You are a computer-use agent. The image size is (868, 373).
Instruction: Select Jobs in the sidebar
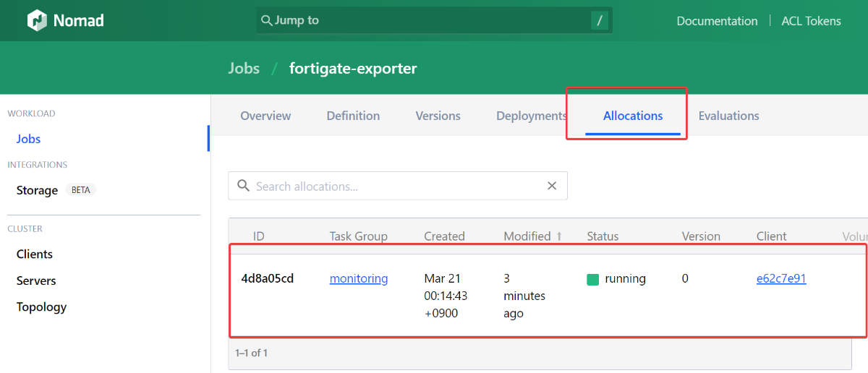coord(28,139)
